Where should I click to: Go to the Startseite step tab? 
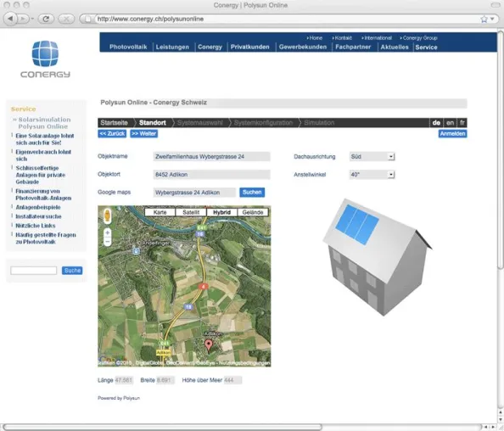(x=114, y=123)
